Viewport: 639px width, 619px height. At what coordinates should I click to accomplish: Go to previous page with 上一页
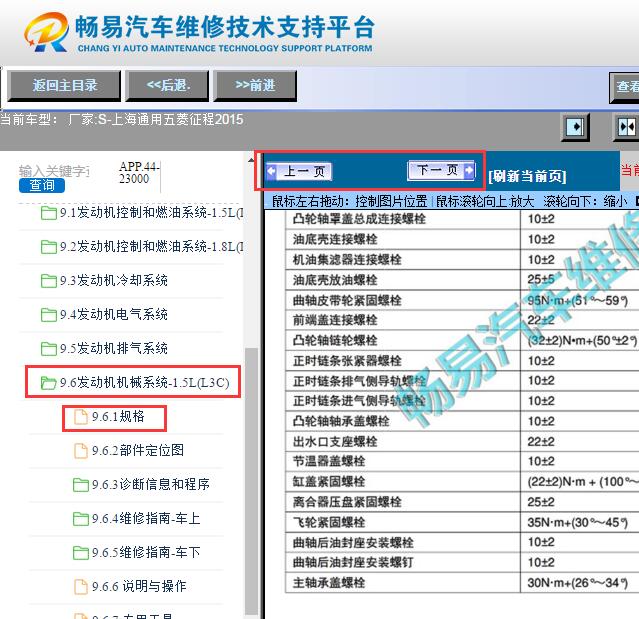(299, 171)
